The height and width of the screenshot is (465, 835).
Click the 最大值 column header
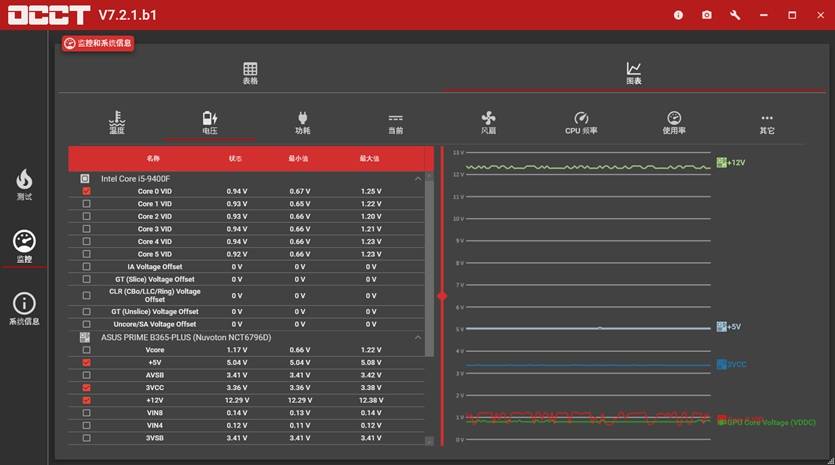tap(370, 158)
